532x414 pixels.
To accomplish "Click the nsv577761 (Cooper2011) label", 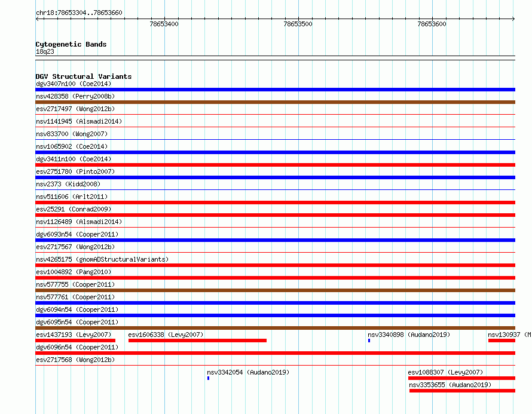I will [x=75, y=297].
